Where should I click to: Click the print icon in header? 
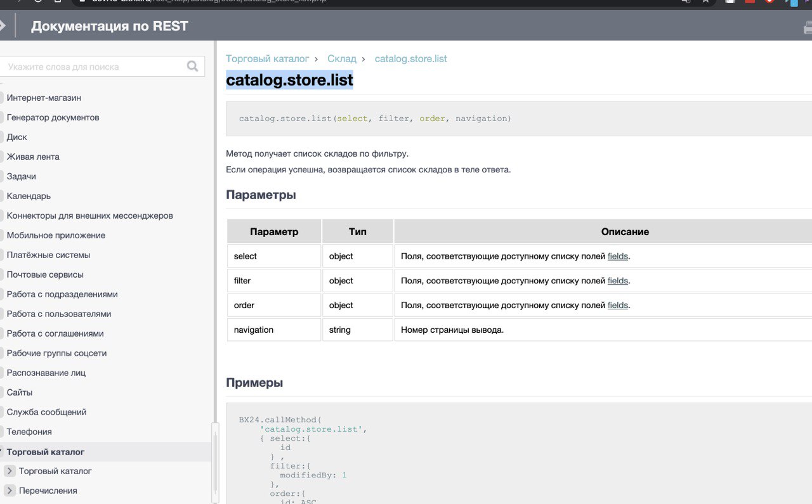(808, 27)
